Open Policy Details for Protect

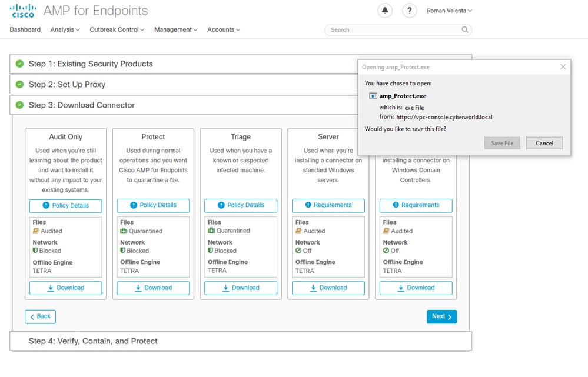point(153,205)
